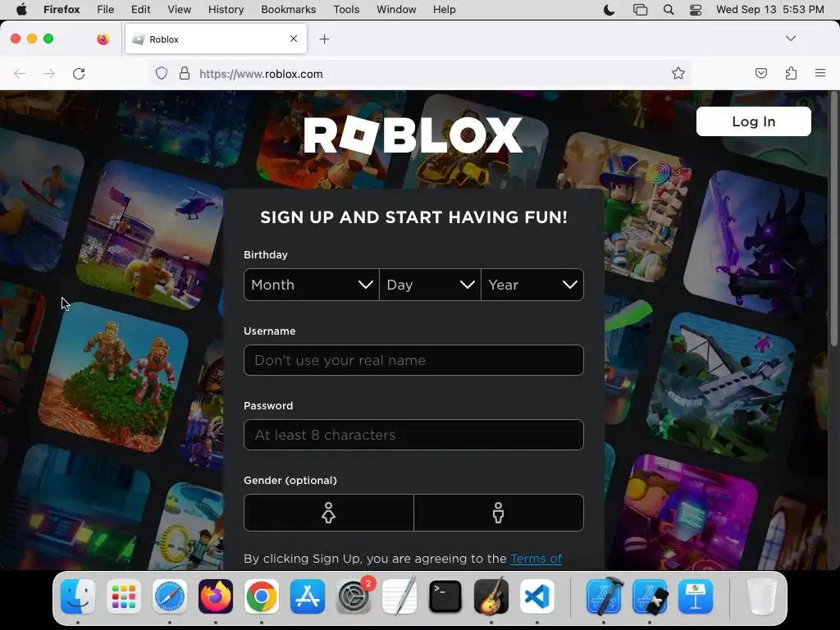Open the View menu
Viewport: 840px width, 630px height.
point(179,10)
